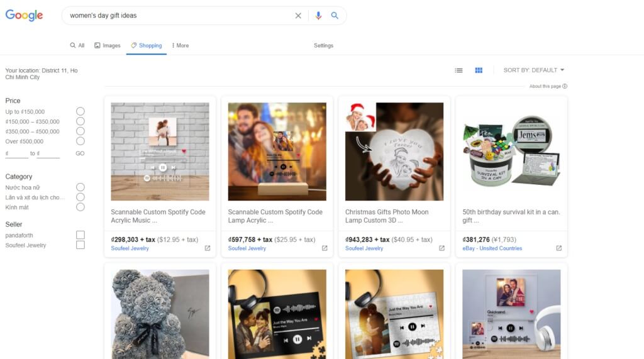Open kissing couple Spotify puzzle thumbnail
This screenshot has width=644, height=359.
click(394, 314)
